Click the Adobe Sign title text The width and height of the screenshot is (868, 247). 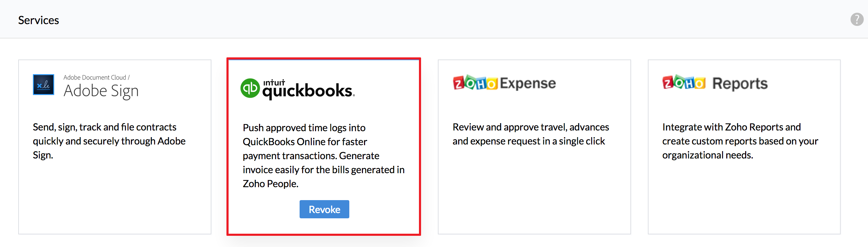101,91
